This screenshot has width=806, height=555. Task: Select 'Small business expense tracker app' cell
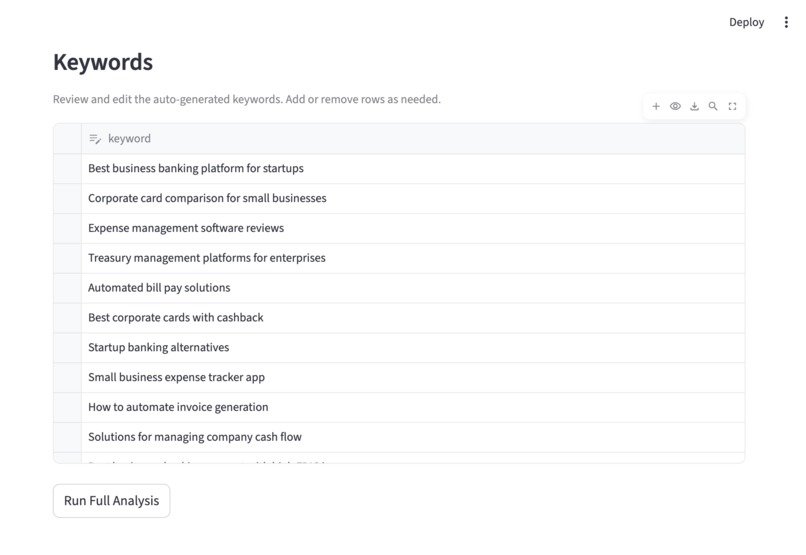point(413,377)
